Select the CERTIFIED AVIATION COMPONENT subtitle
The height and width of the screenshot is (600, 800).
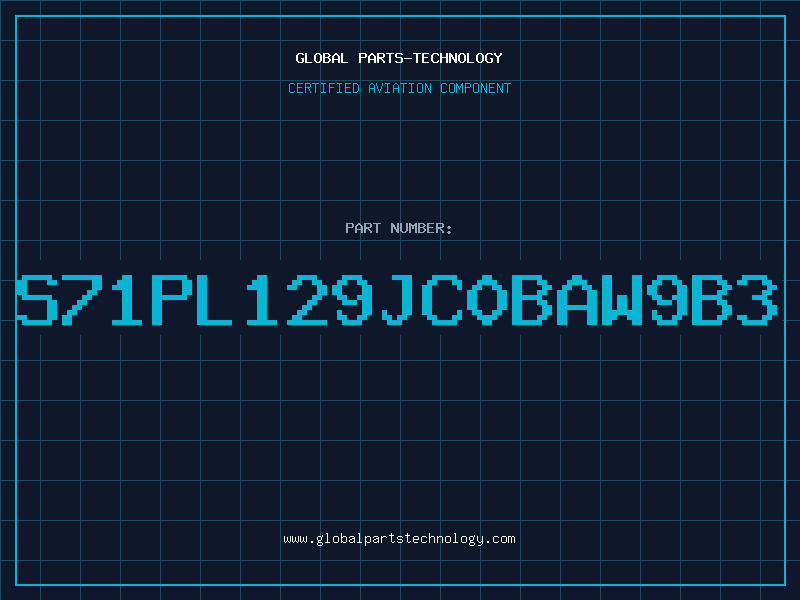[399, 88]
